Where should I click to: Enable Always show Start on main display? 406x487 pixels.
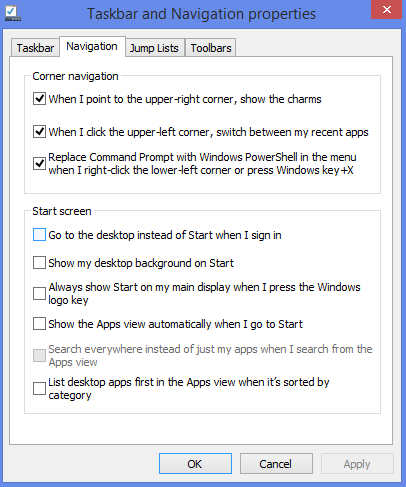tap(39, 294)
